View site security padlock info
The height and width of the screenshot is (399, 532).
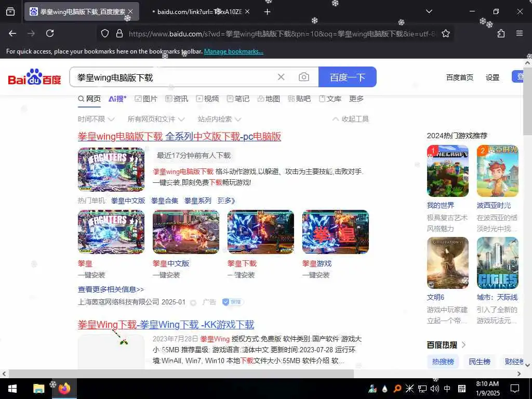(119, 33)
